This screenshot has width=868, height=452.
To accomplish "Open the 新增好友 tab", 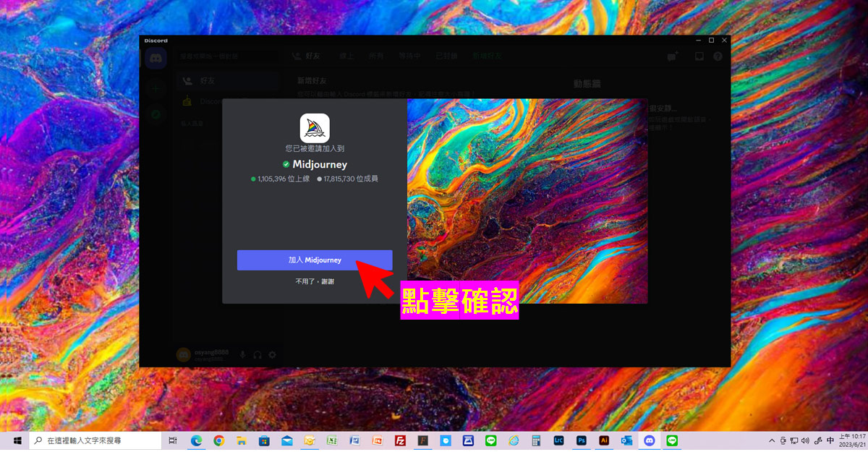I will coord(488,56).
